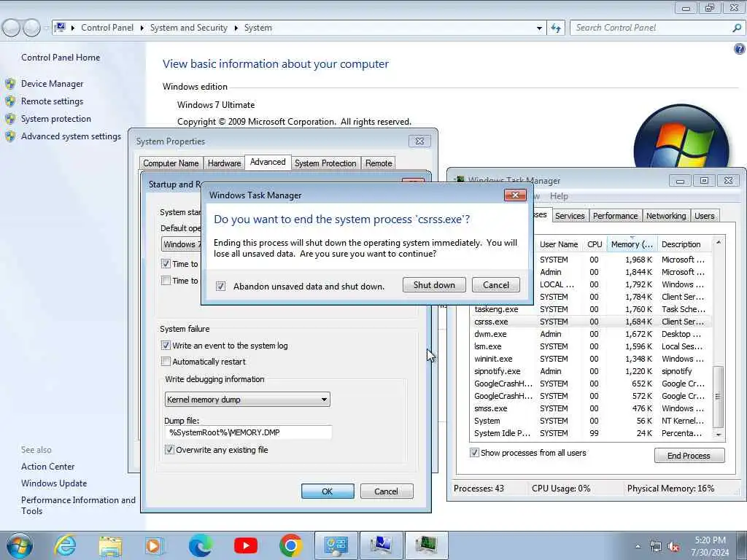
Task: Expand breadcrumb arrow after Control Panel
Action: pos(142,28)
